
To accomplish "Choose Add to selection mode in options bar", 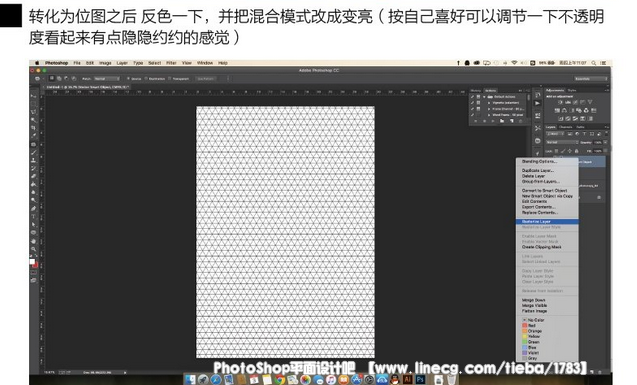I will 59,78.
